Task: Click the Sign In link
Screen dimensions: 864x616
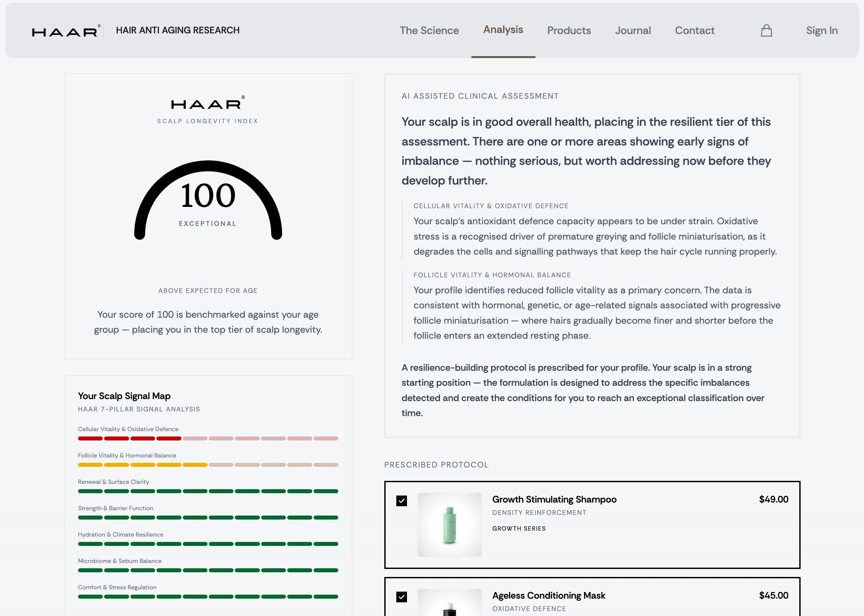Action: pos(822,30)
